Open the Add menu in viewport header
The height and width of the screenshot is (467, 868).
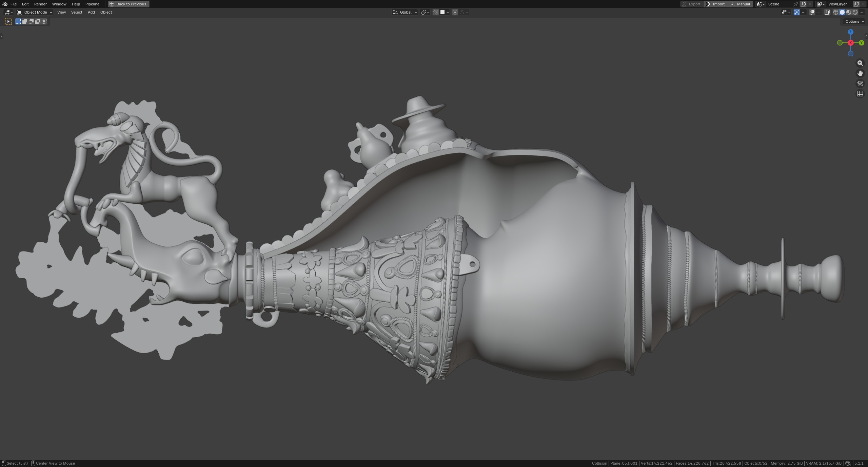[x=91, y=12]
